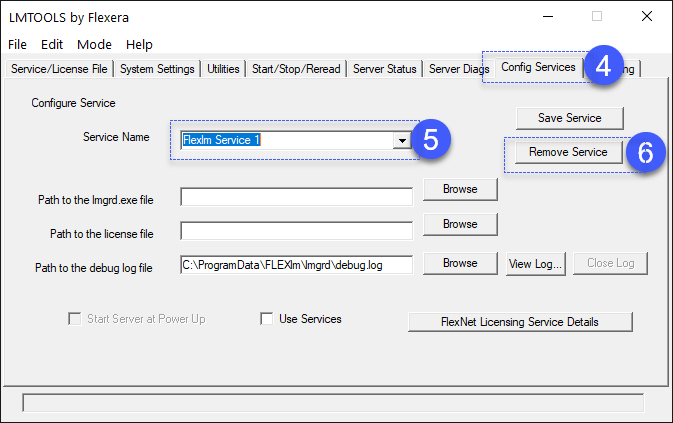This screenshot has height=423, width=673.
Task: Switch to the System Settings tab
Action: pos(157,69)
